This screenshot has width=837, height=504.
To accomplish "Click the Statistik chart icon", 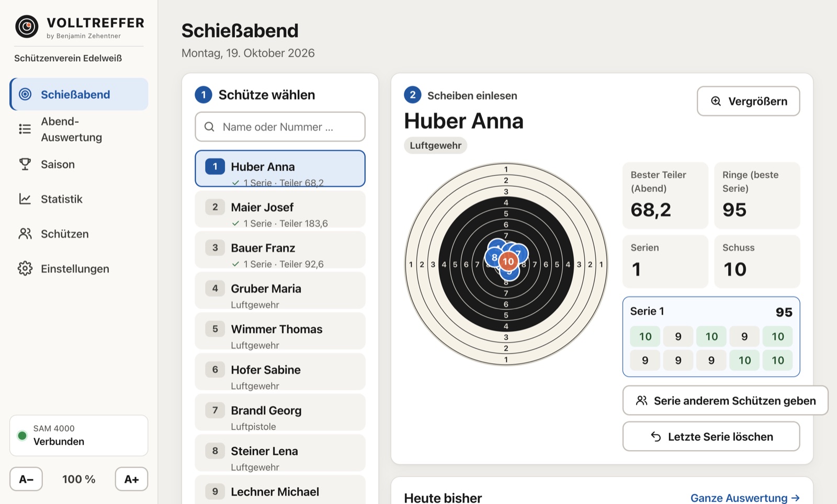I will [25, 199].
